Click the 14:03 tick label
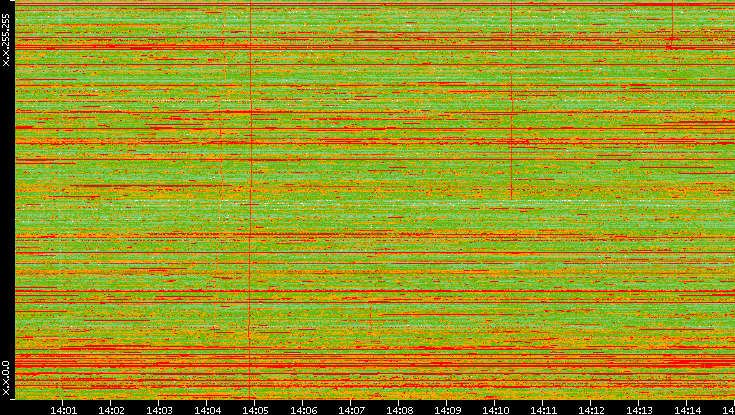Viewport: 735px width, 415px height. [x=159, y=410]
